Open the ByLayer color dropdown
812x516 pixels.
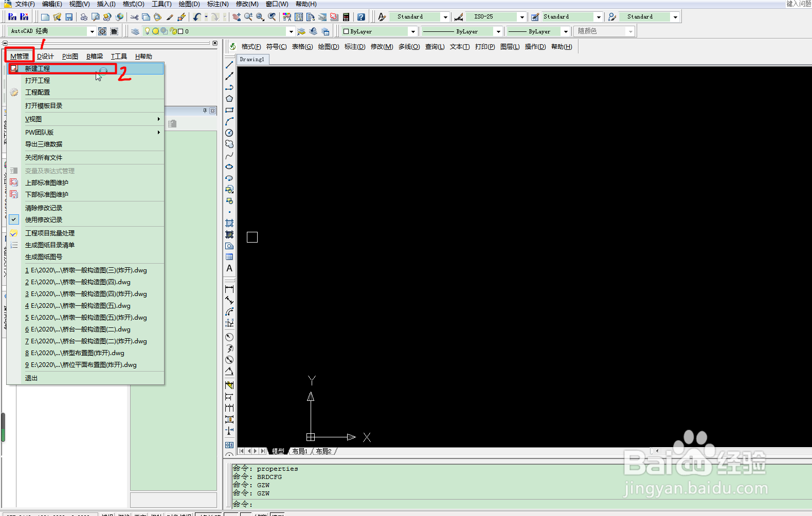click(412, 31)
